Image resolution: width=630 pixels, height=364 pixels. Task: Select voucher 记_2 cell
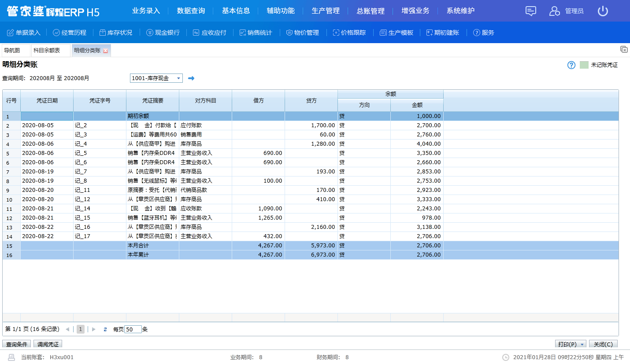pyautogui.click(x=100, y=125)
